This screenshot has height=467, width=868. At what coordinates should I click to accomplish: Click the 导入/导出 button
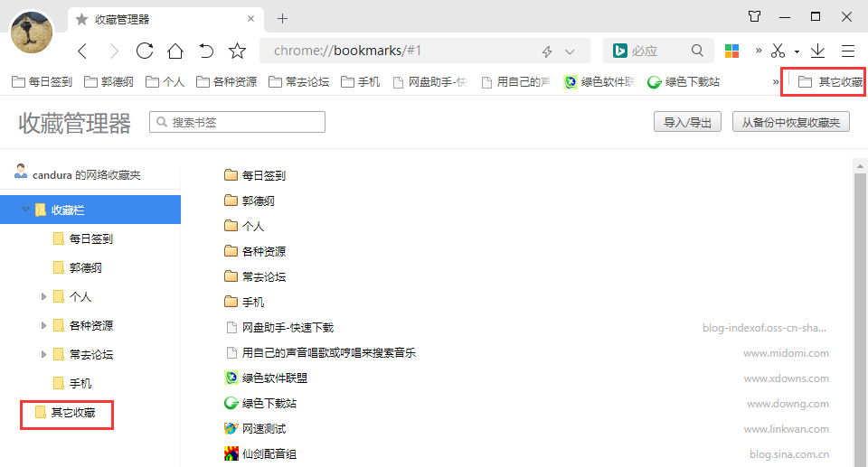click(687, 122)
